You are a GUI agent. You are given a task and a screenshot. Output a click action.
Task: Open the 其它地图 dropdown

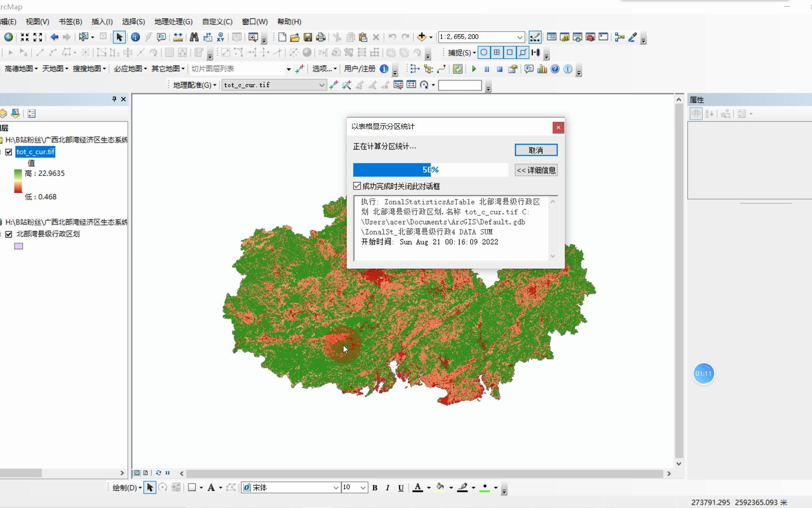pyautogui.click(x=168, y=69)
